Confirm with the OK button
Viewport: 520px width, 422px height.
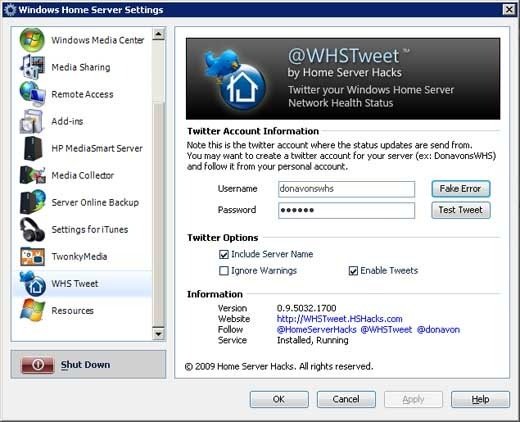pyautogui.click(x=279, y=399)
